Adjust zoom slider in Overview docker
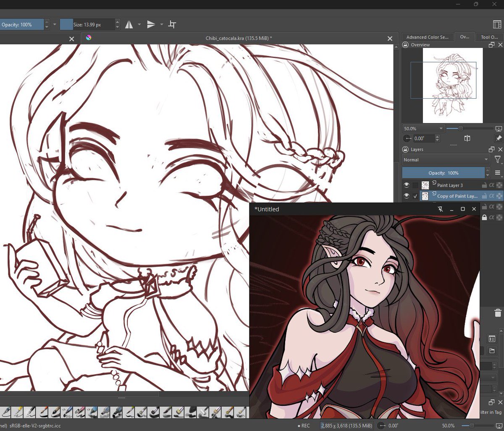Viewport: 504px width, 431px height. pos(470,128)
